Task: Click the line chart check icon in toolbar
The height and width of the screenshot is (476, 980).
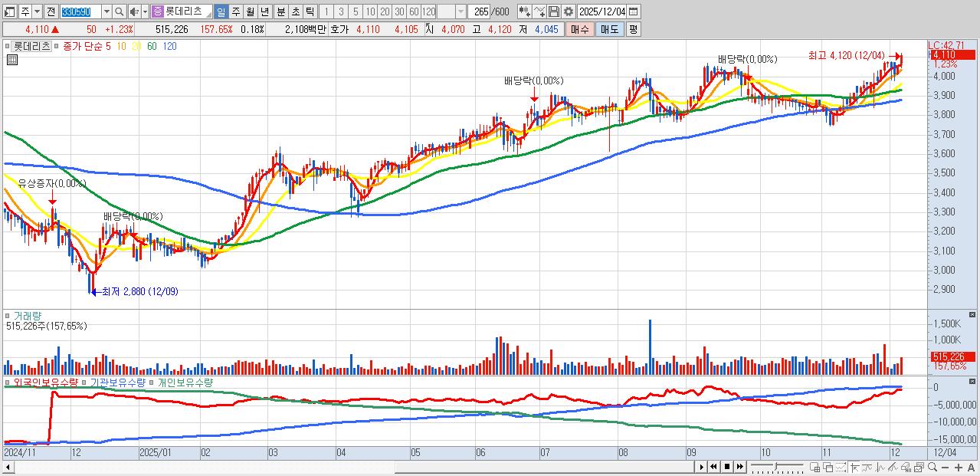Action: click(x=539, y=11)
